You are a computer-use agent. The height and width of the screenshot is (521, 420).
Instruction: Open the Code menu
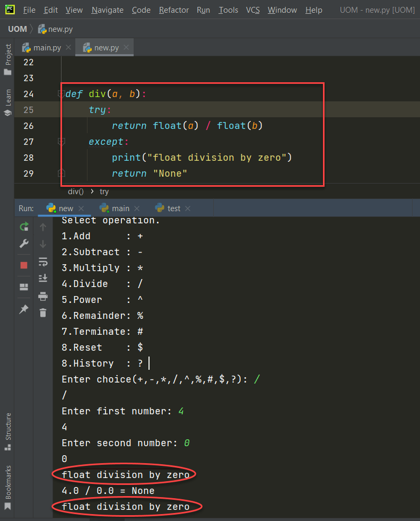click(141, 10)
